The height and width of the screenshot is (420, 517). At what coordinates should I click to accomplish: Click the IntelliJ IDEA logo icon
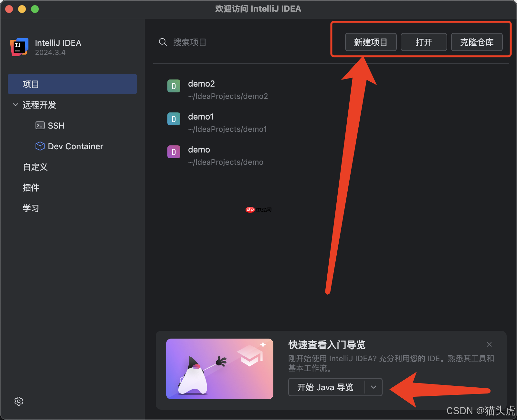(x=19, y=47)
